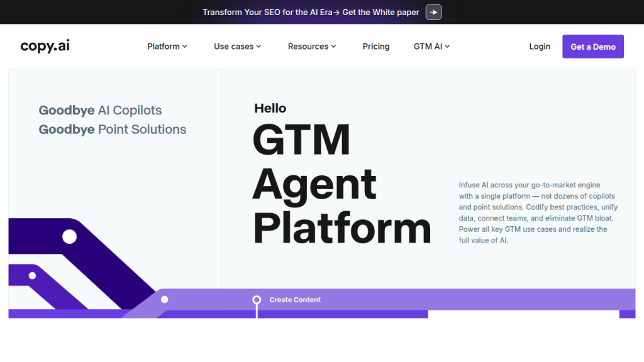Viewport: 644px width, 362px height.
Task: Expand the Resources dropdown chevron
Action: [334, 47]
